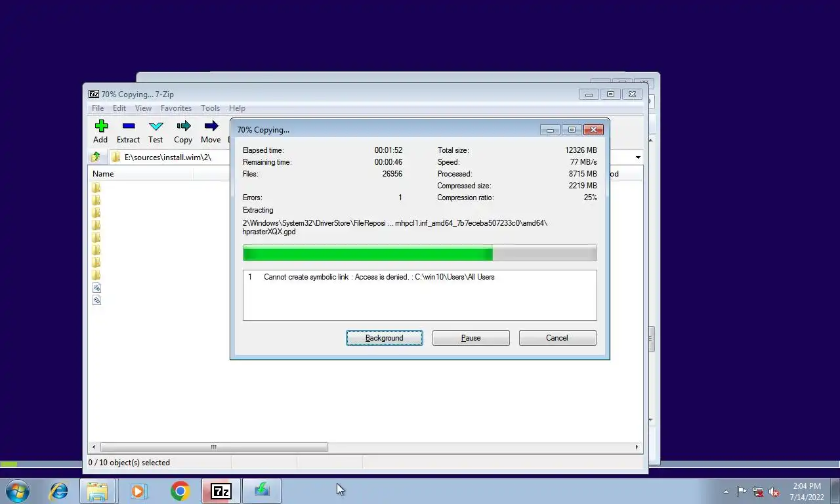Click the volume speaker tray icon
The width and height of the screenshot is (840, 504).
click(774, 492)
